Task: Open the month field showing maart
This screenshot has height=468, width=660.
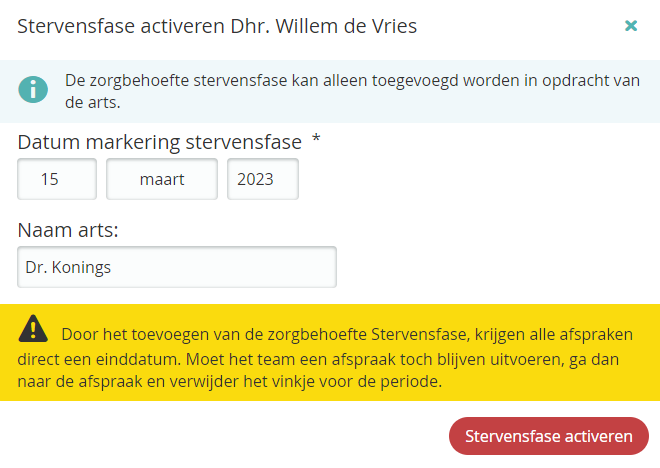Action: point(162,180)
